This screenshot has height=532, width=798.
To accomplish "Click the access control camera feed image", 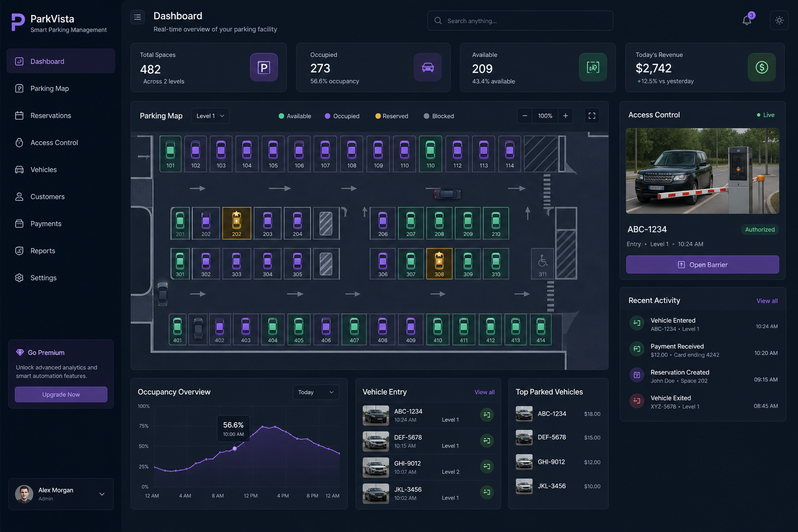I will point(702,171).
